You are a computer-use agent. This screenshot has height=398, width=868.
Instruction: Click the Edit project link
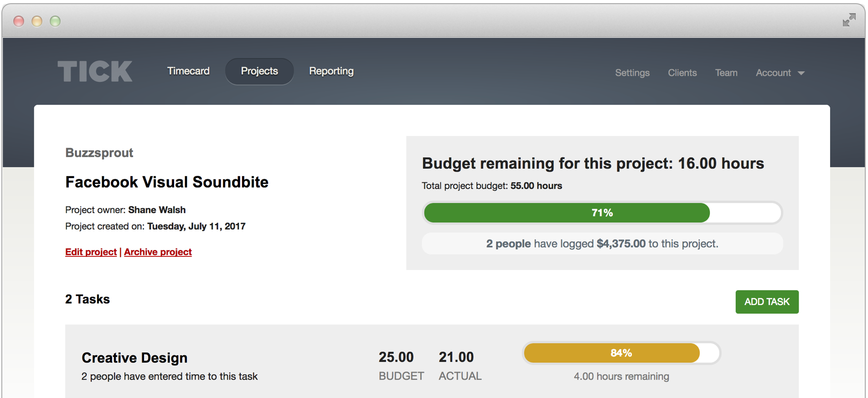coord(91,252)
